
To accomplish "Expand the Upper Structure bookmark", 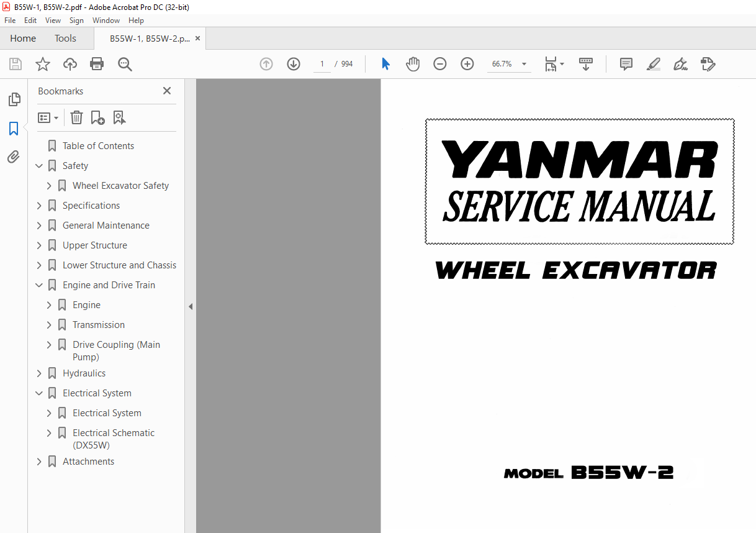I will 39,245.
